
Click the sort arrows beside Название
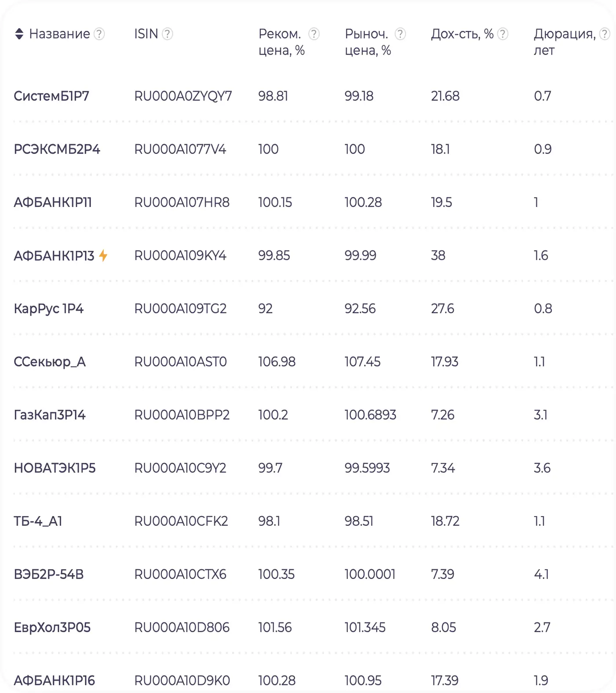coord(19,34)
